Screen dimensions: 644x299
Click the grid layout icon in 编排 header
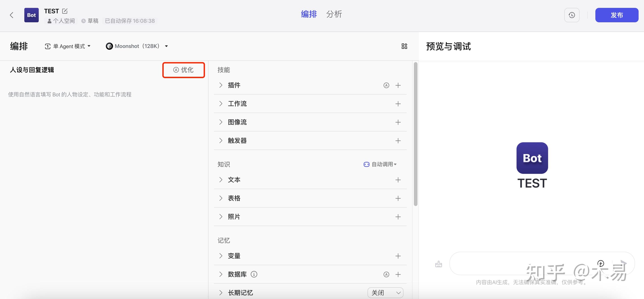404,46
